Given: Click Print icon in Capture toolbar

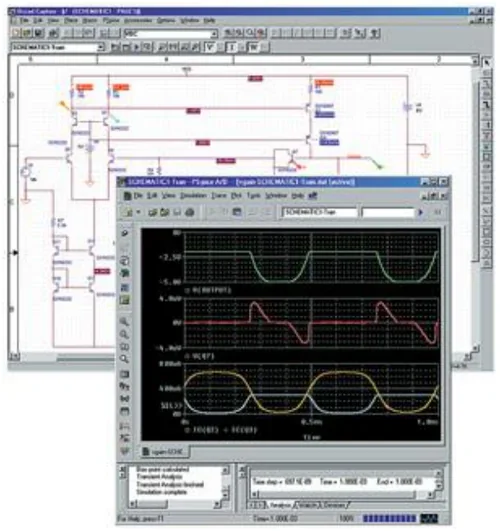Looking at the screenshot, I should tap(53, 33).
